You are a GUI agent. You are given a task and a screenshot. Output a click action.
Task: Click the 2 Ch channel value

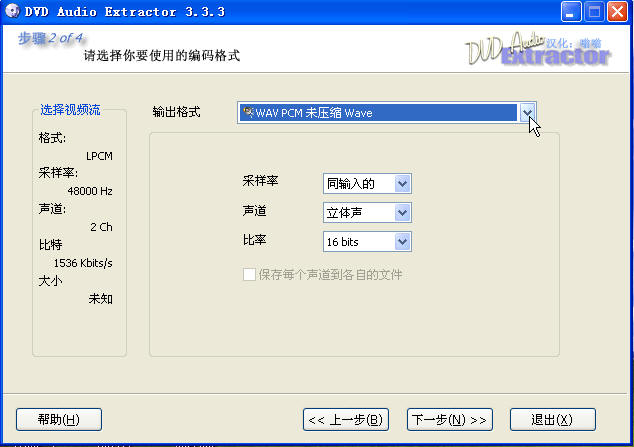[101, 227]
